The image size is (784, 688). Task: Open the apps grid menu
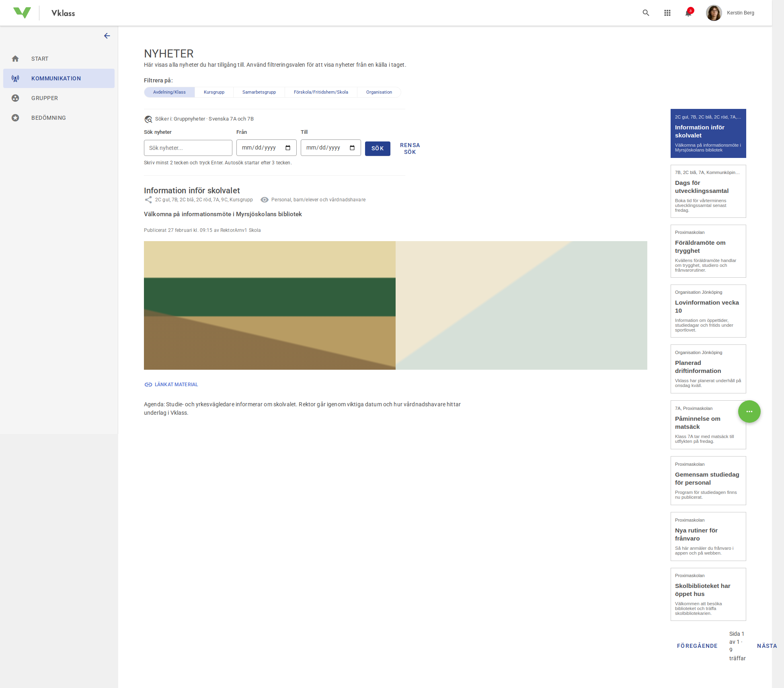click(667, 13)
